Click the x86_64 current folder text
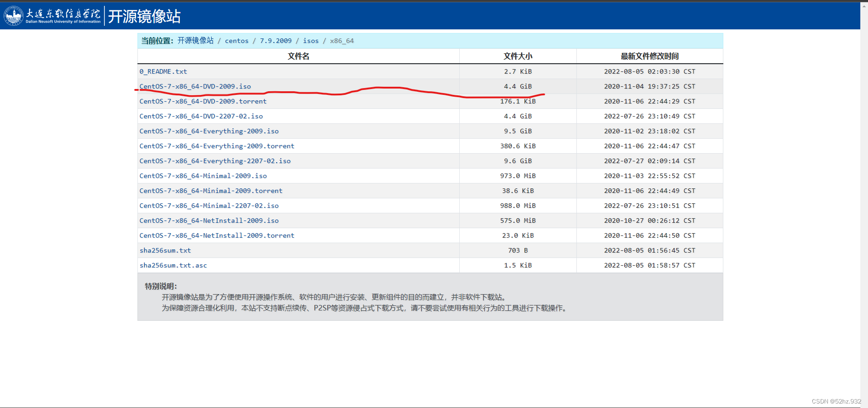 click(x=342, y=41)
